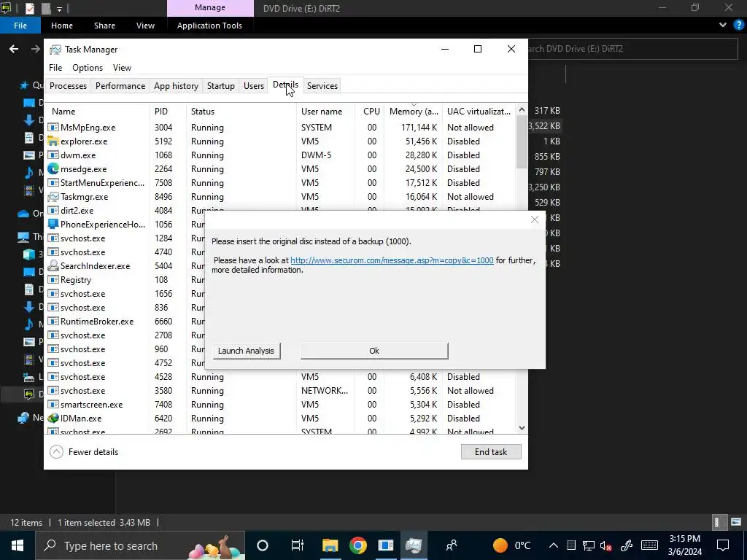Screen dimensions: 747x560
Task: Open the Share ribbon tab in Explorer
Action: [104, 26]
